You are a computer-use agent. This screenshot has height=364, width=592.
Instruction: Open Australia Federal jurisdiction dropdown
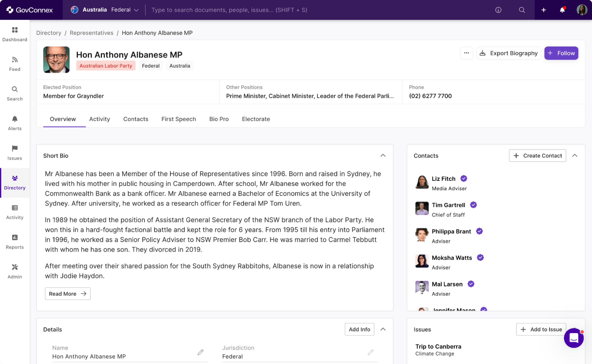tap(105, 10)
